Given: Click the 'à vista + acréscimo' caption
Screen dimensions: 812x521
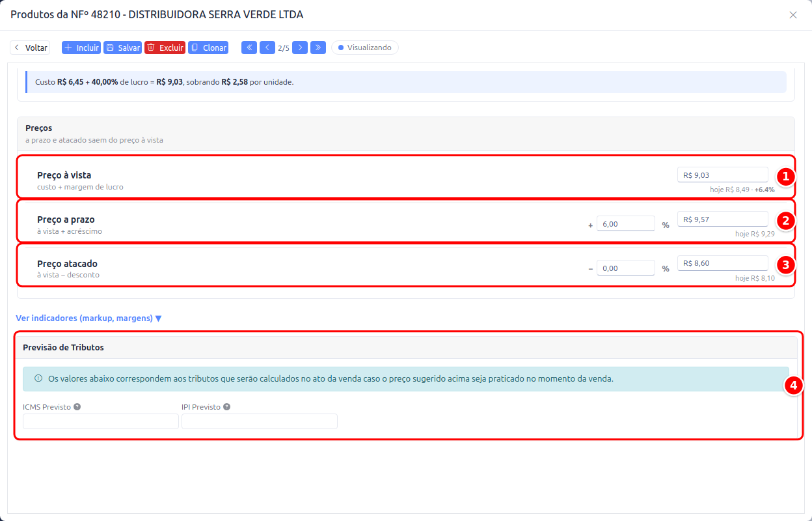Looking at the screenshot, I should (70, 231).
